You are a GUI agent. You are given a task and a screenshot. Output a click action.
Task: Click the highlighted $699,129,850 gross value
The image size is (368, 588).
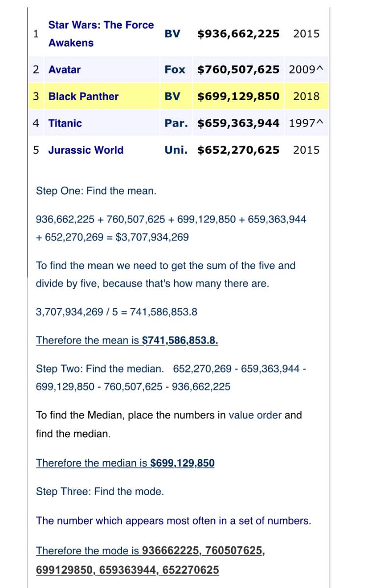tap(238, 96)
